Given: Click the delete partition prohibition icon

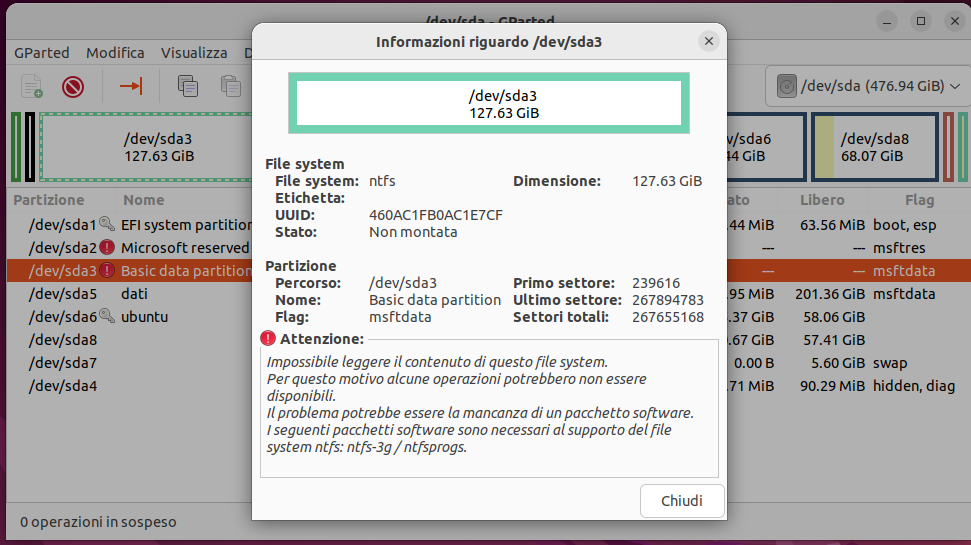Looking at the screenshot, I should coord(73,86).
